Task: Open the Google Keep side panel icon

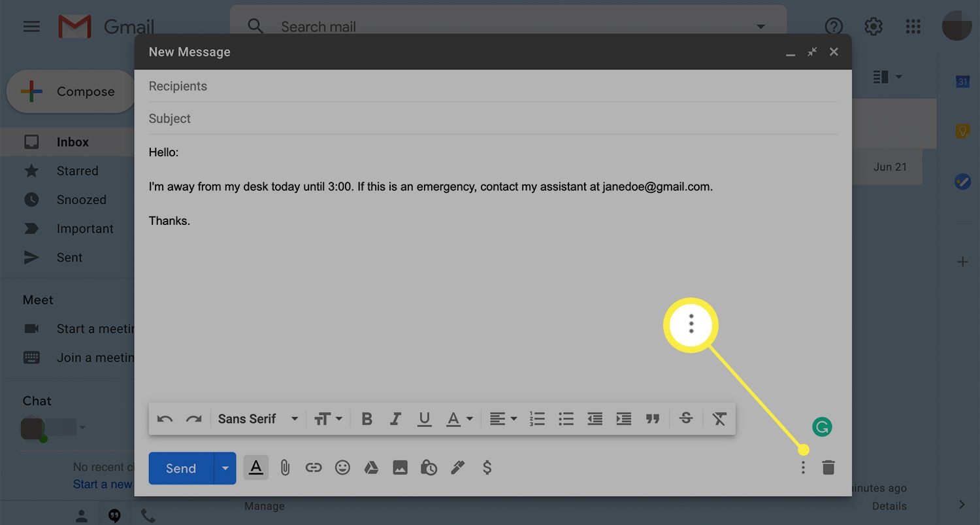Action: click(x=962, y=131)
